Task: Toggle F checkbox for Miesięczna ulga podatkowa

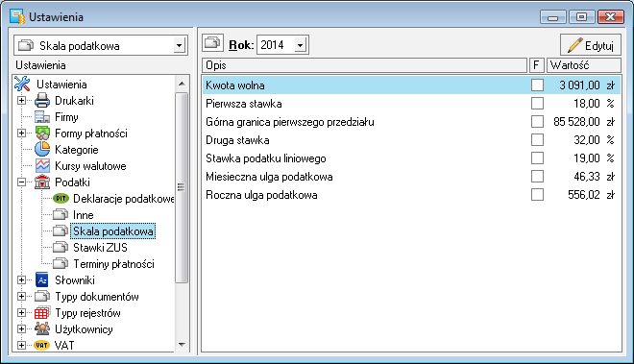Action: pyautogui.click(x=537, y=177)
